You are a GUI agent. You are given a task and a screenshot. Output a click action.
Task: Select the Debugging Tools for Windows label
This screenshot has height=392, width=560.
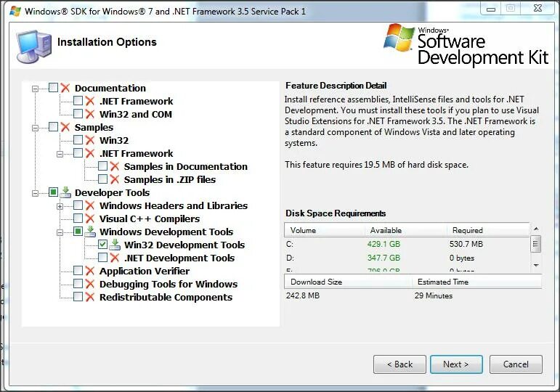[x=169, y=284]
